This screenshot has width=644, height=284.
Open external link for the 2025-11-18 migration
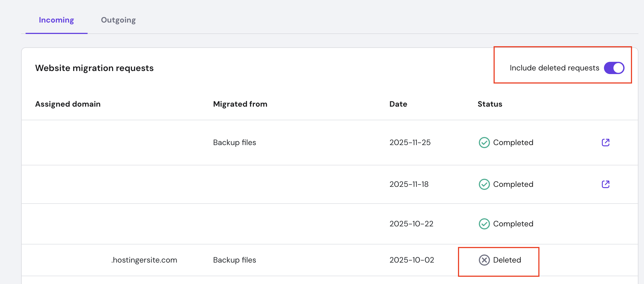pos(605,184)
